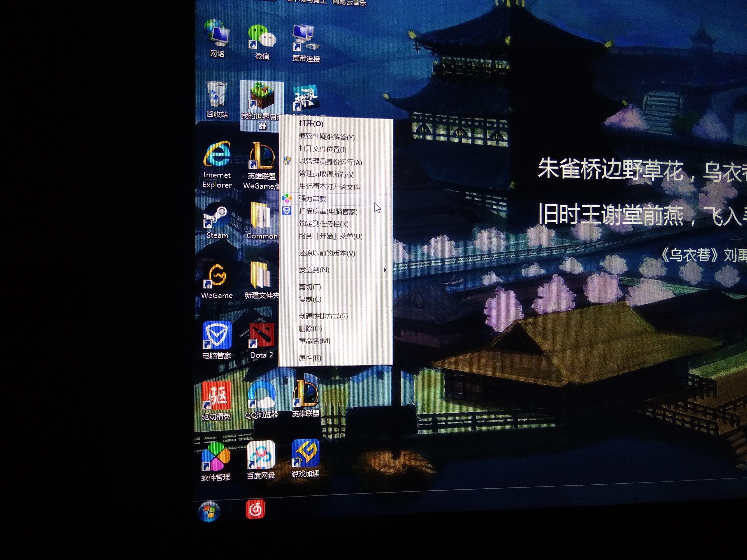This screenshot has width=747, height=560.
Task: Open 属性(R) properties entry
Action: (336, 358)
